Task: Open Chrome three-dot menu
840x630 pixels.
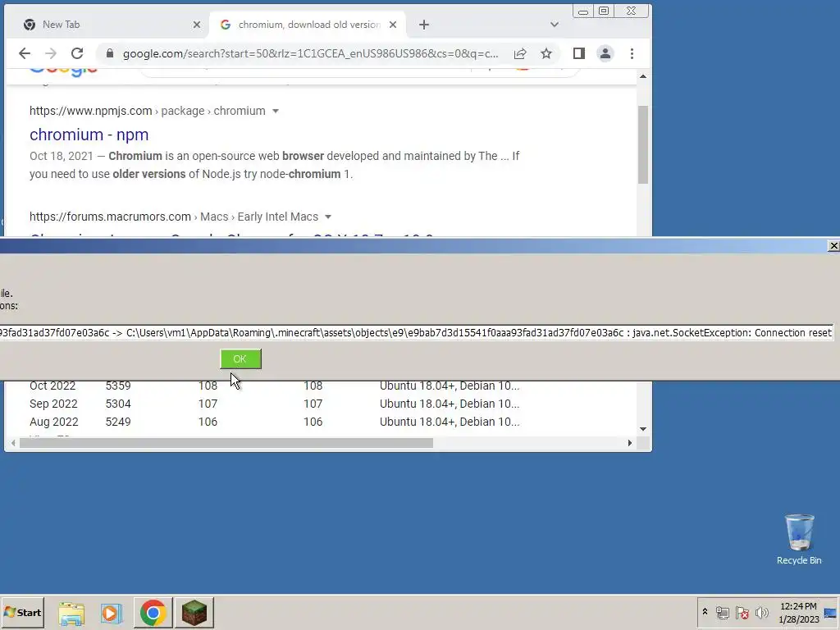Action: [632, 53]
